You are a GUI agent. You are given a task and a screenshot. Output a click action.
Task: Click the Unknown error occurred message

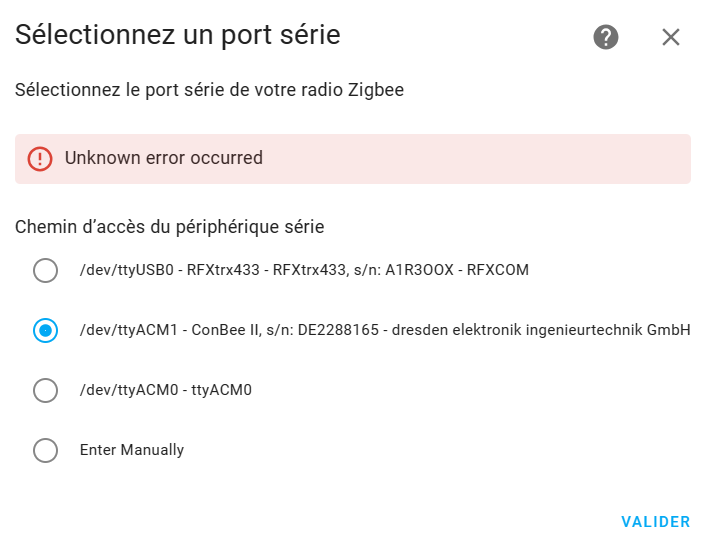[163, 158]
